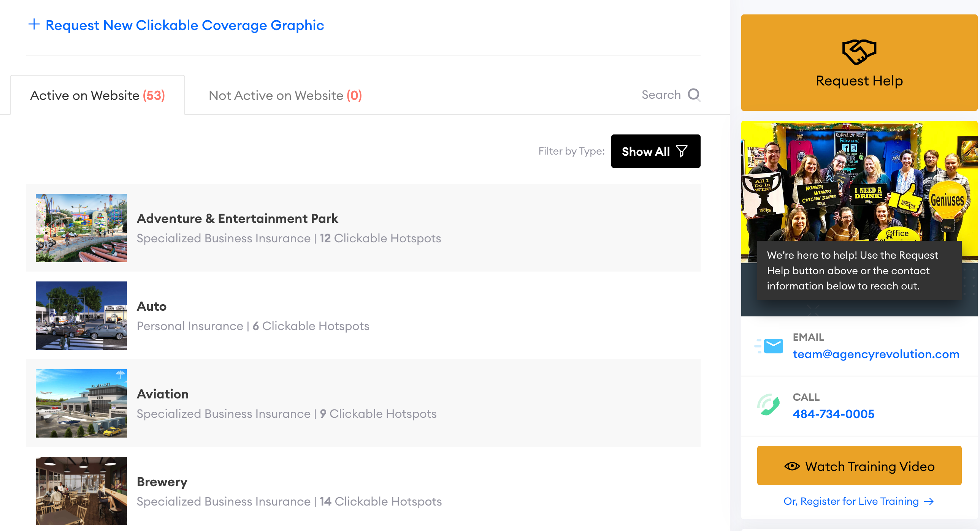Click the Auto graphic thumbnail
This screenshot has height=531, width=980.
(x=81, y=316)
